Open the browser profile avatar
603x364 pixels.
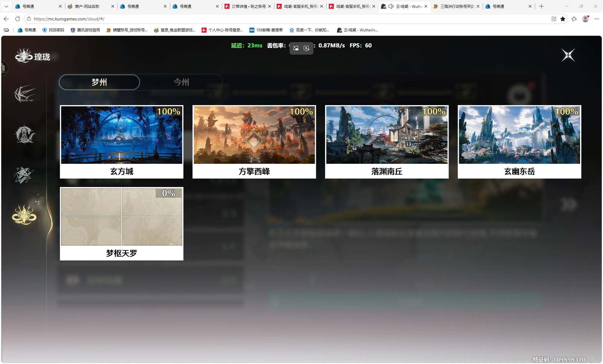click(585, 19)
